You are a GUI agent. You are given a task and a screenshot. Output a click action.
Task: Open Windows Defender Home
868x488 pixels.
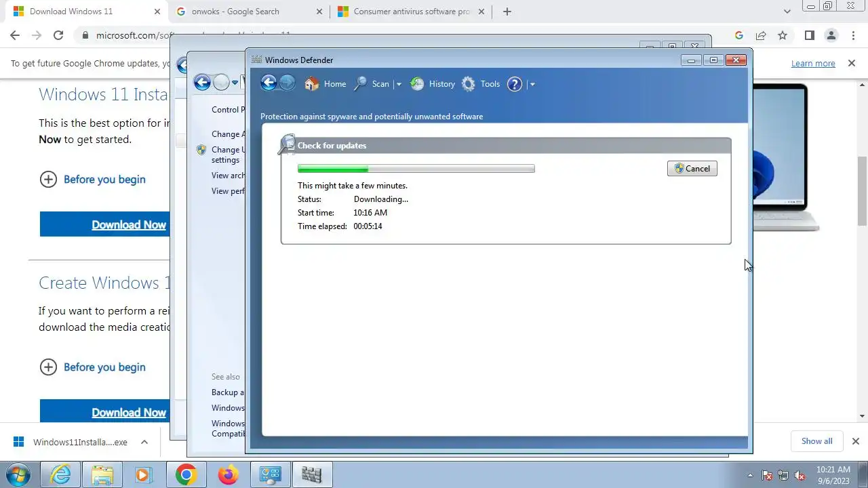click(325, 84)
